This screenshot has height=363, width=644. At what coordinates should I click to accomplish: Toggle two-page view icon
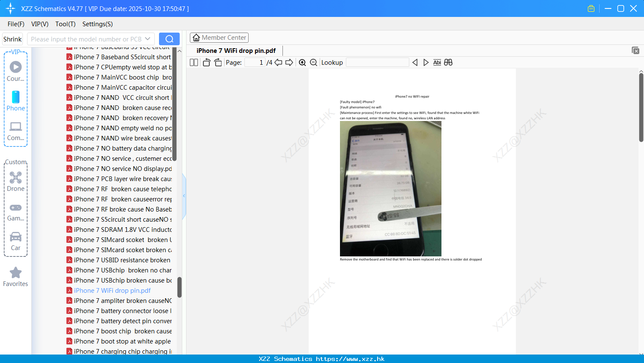(x=194, y=62)
